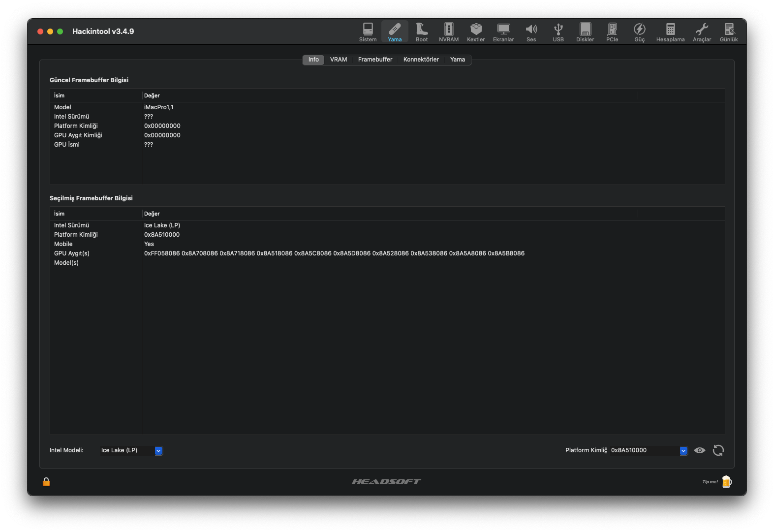Select the Model iMacPro1,1 row

tap(387, 107)
